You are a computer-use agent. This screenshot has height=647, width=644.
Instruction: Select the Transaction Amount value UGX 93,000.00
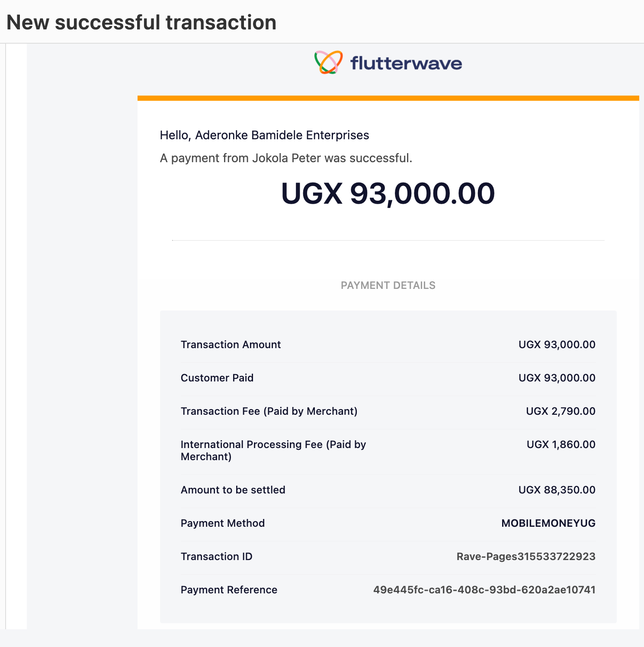[x=557, y=345]
